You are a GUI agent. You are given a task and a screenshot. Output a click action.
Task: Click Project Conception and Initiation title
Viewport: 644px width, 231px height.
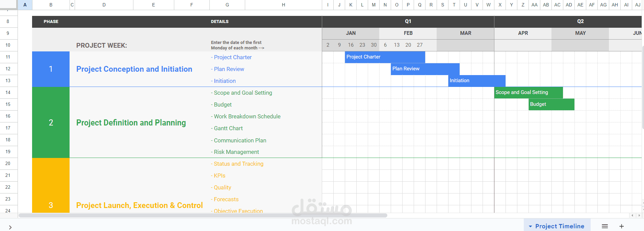[134, 69]
